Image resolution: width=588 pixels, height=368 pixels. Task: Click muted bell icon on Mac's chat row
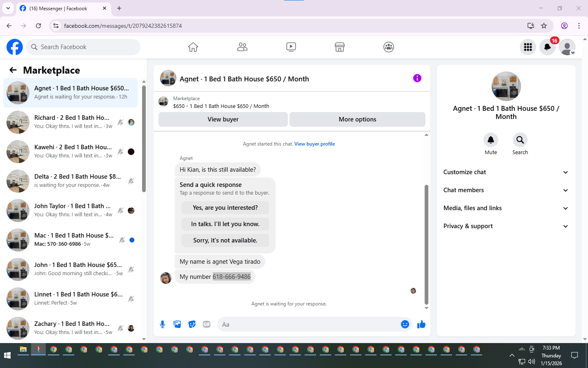tap(122, 240)
